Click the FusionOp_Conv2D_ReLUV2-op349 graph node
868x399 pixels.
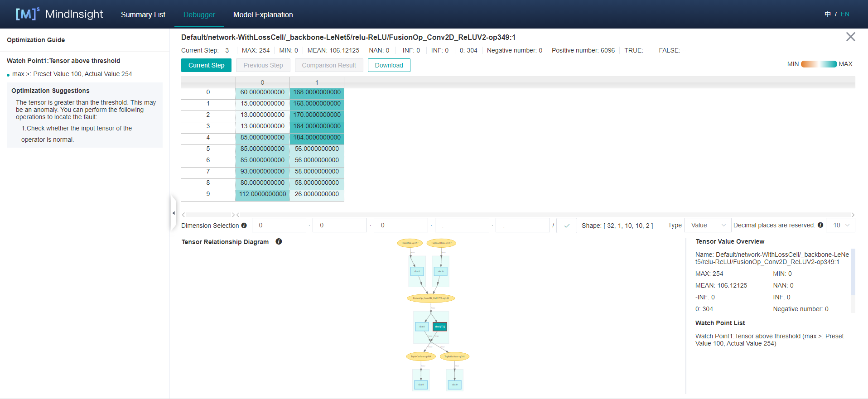[431, 298]
